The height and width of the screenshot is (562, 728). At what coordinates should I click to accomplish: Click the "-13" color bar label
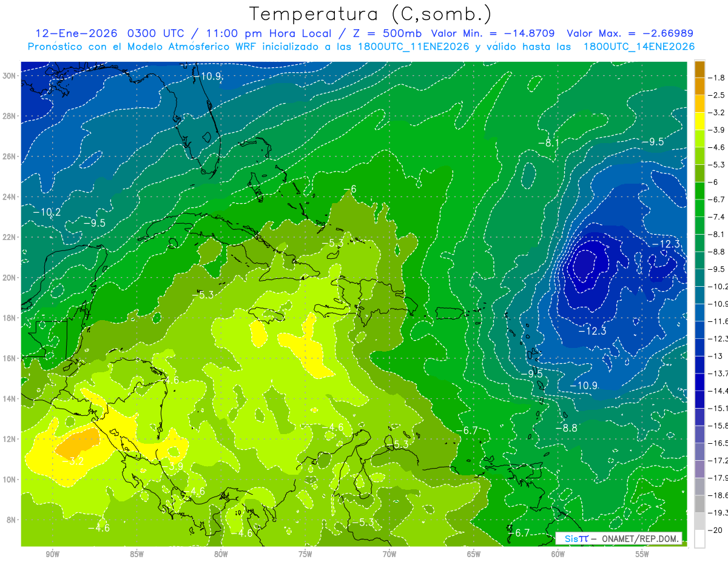716,356
